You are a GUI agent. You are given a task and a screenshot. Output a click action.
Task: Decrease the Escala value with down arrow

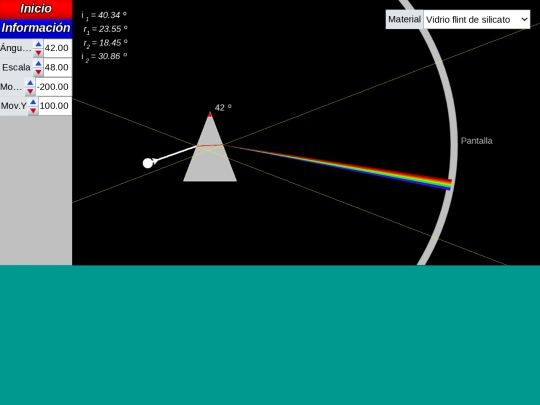[38, 72]
